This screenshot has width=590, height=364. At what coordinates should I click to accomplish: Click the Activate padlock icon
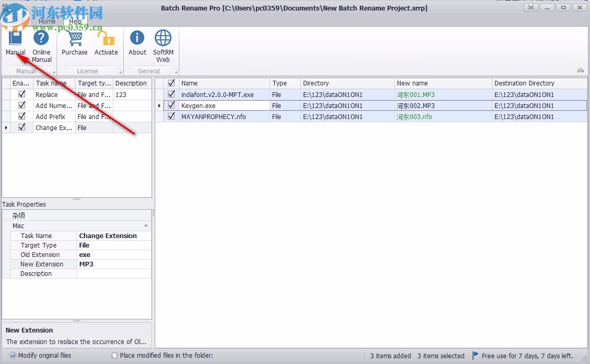click(x=106, y=39)
